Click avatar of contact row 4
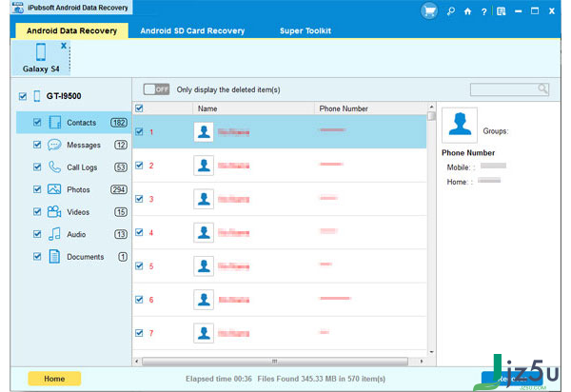The width and height of the screenshot is (571, 392). pyautogui.click(x=204, y=232)
